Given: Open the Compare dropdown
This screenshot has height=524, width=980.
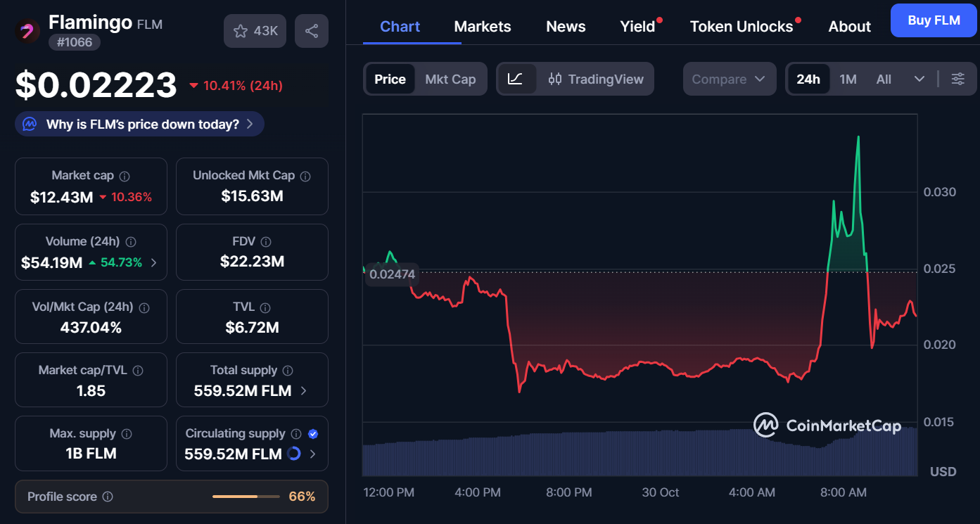Looking at the screenshot, I should pyautogui.click(x=729, y=79).
